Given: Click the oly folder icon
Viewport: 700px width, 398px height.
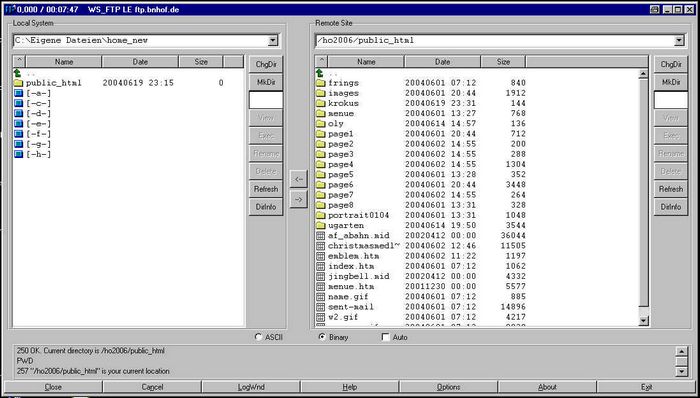Looking at the screenshot, I should pos(321,124).
